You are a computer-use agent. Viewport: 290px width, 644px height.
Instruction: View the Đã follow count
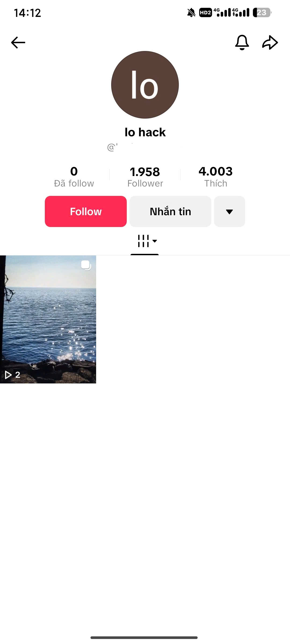74,177
